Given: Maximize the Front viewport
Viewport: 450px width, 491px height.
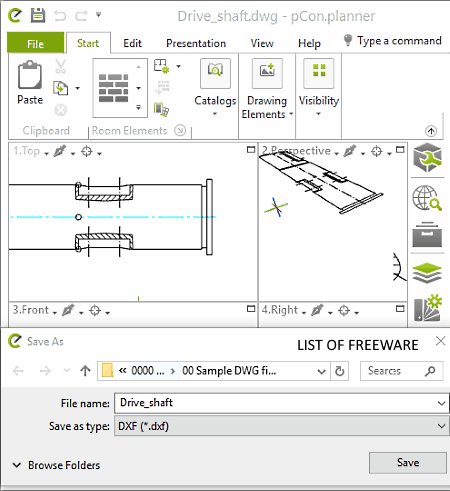Looking at the screenshot, I should 251,309.
